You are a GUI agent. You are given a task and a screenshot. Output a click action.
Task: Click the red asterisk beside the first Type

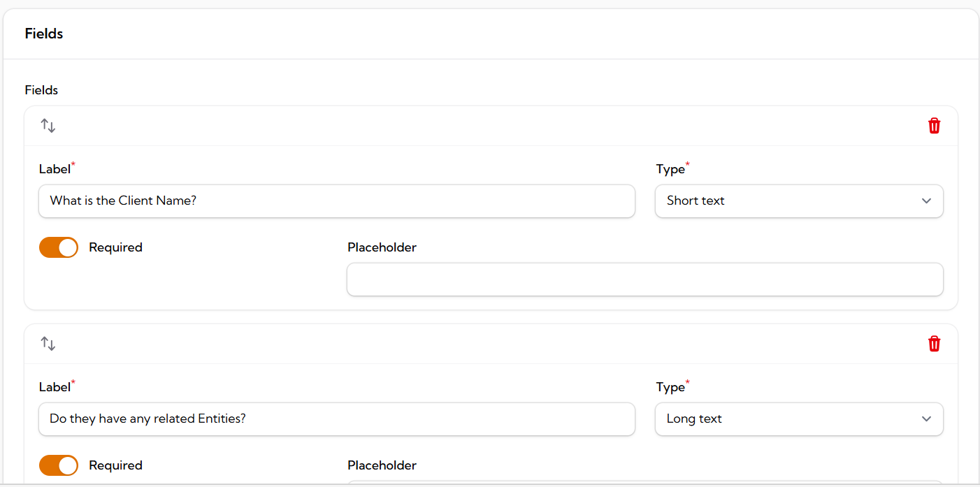click(x=686, y=163)
